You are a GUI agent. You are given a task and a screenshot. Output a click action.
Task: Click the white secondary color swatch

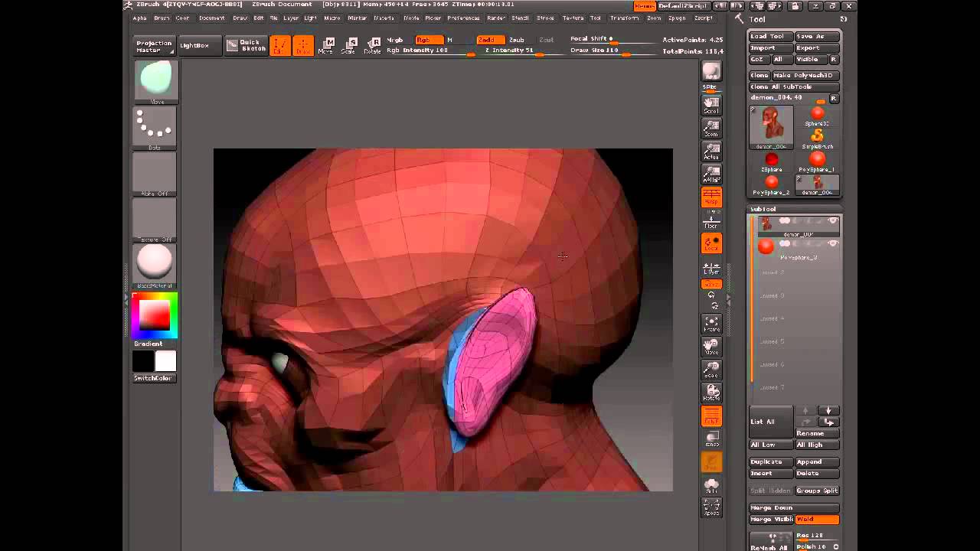click(x=166, y=360)
